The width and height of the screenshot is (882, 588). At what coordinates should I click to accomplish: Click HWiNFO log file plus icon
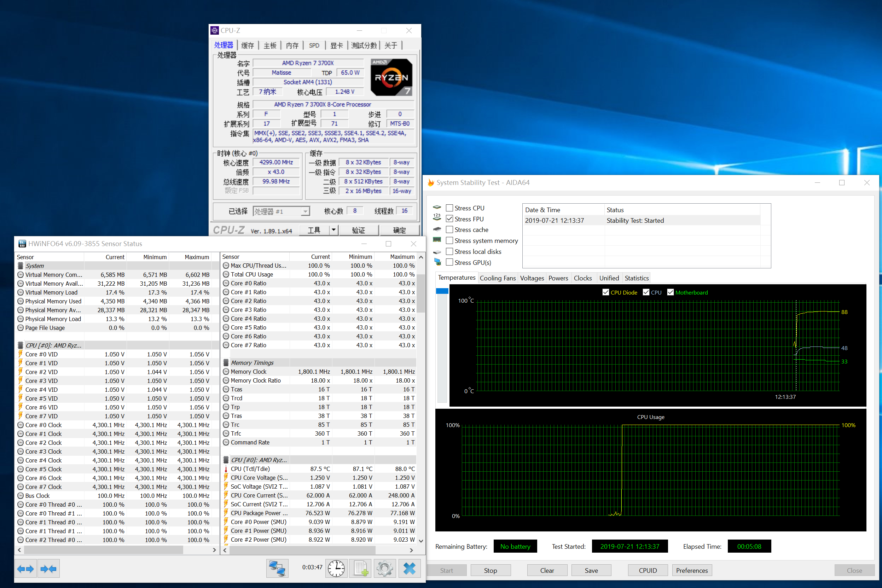point(361,569)
